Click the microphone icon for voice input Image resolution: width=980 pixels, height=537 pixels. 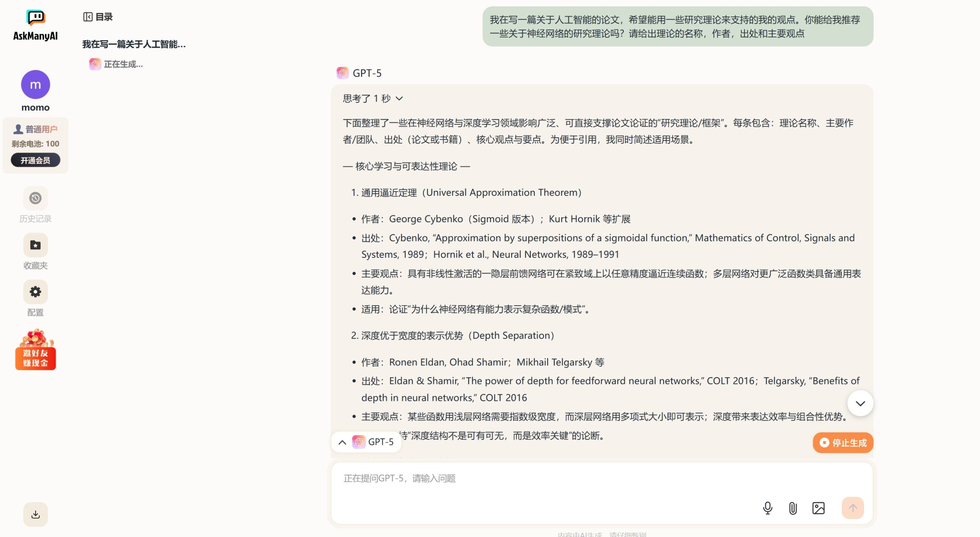(767, 508)
